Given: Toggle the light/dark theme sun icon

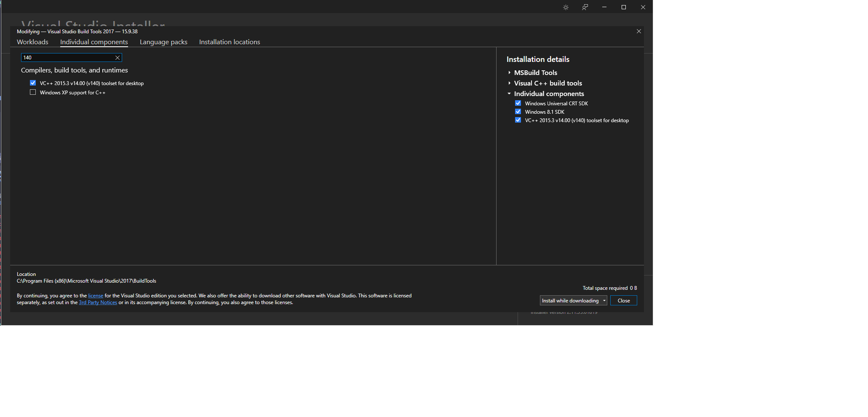Looking at the screenshot, I should (566, 7).
